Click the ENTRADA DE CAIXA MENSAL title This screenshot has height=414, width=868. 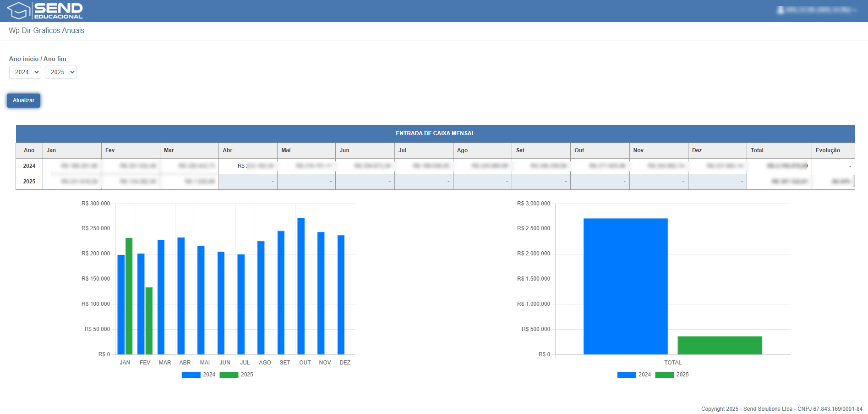435,133
